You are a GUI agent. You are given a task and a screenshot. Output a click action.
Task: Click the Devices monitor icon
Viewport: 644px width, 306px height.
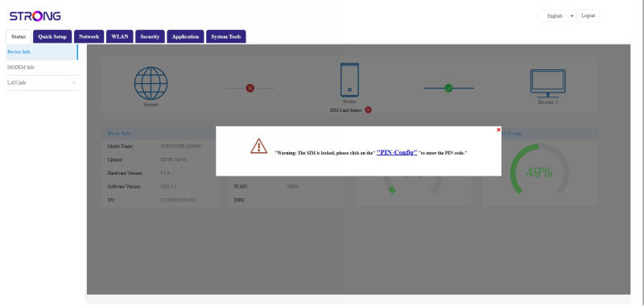tap(548, 84)
